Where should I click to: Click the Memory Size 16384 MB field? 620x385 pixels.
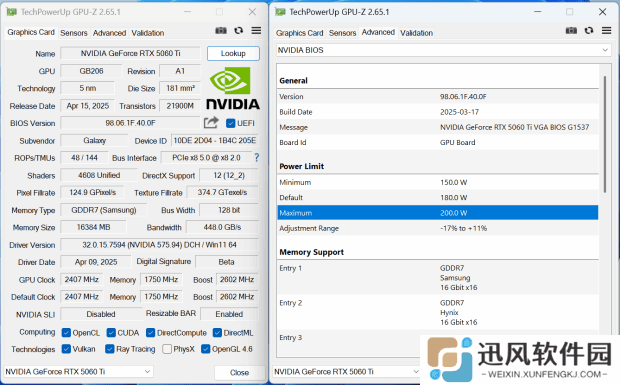coord(93,227)
